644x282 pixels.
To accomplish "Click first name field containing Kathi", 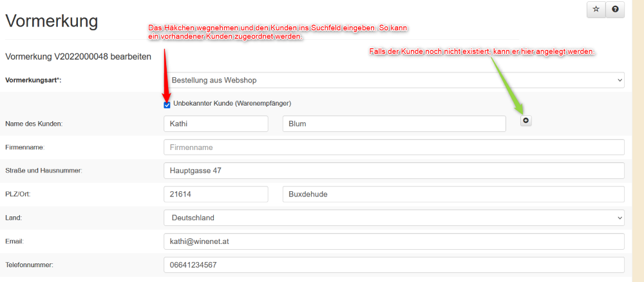I will point(216,124).
